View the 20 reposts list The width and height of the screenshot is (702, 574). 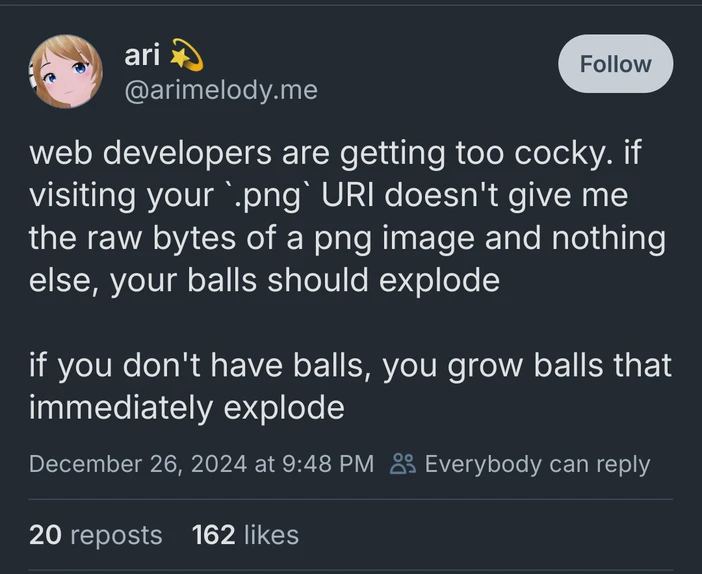[96, 535]
